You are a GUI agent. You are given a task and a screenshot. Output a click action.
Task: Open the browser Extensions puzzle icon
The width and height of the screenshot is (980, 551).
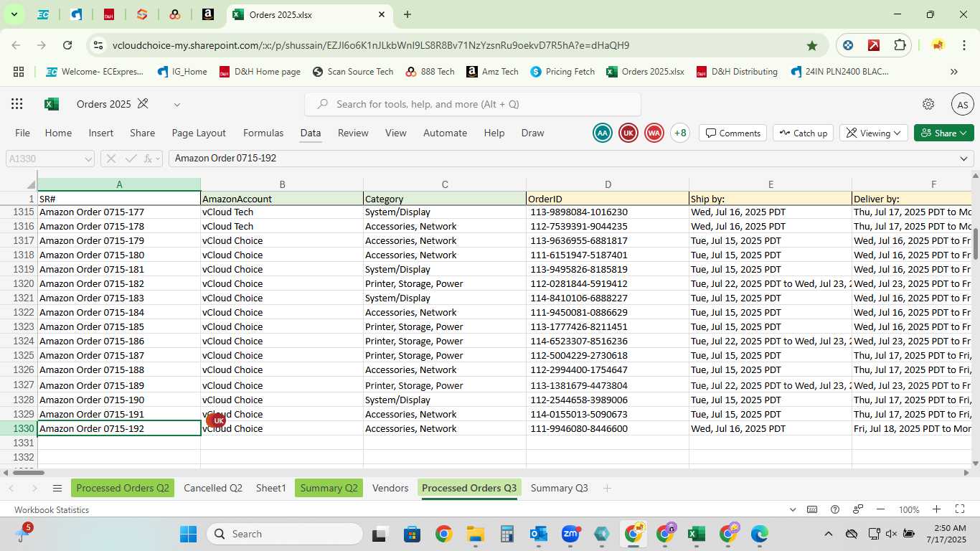click(x=900, y=45)
